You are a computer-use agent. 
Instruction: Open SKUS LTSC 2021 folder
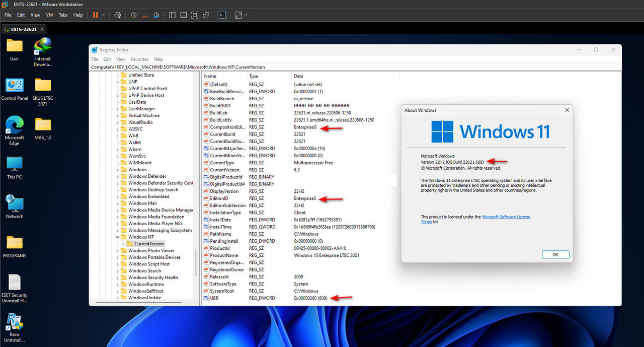tap(43, 92)
